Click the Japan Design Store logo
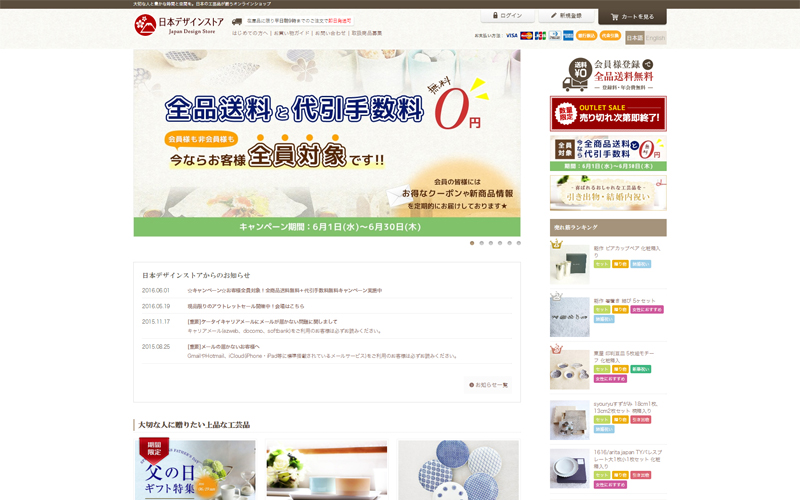This screenshot has height=500, width=800. [x=178, y=24]
